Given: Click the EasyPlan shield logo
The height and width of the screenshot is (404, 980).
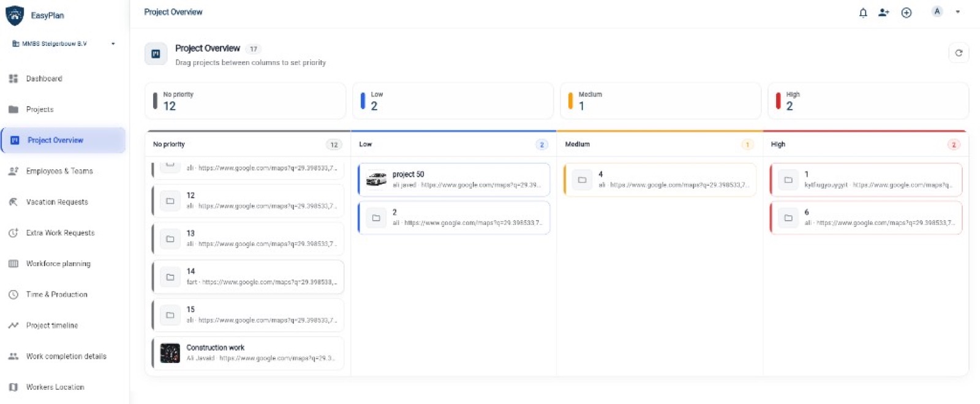Looking at the screenshot, I should pyautogui.click(x=15, y=15).
